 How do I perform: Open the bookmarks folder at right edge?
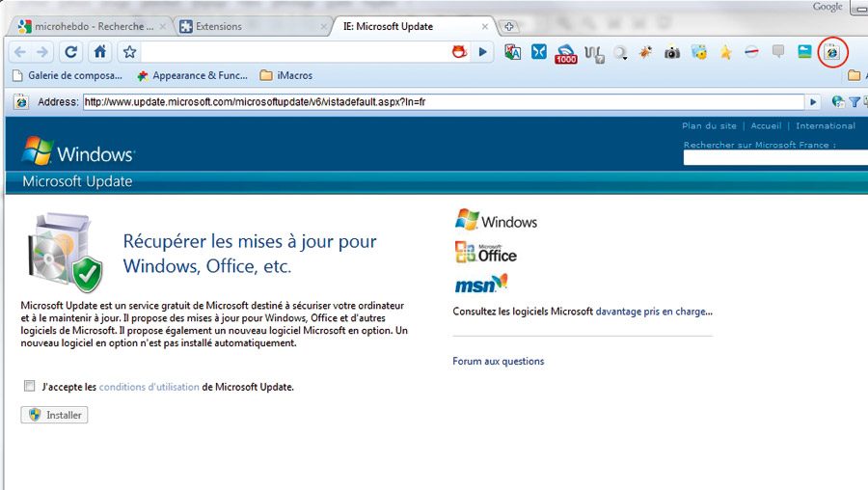855,75
